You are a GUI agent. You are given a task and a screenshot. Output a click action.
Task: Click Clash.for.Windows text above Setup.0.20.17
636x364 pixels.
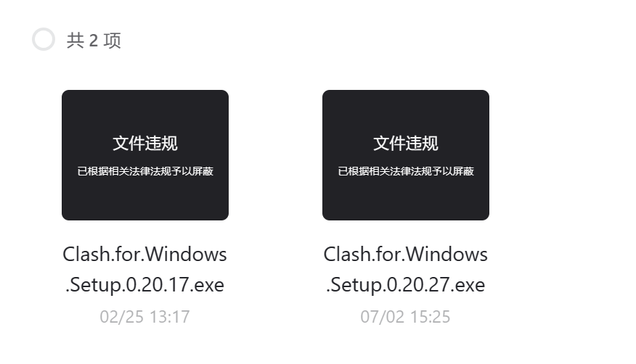click(x=144, y=255)
